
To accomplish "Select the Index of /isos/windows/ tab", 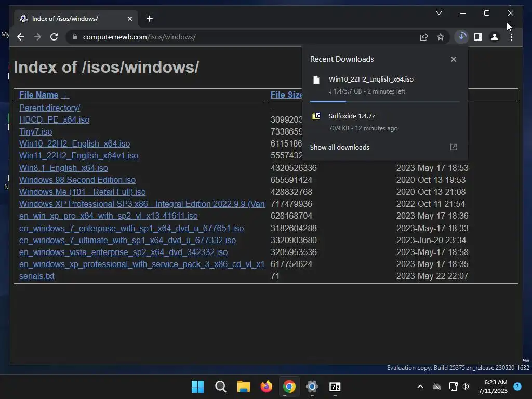I will pos(76,19).
